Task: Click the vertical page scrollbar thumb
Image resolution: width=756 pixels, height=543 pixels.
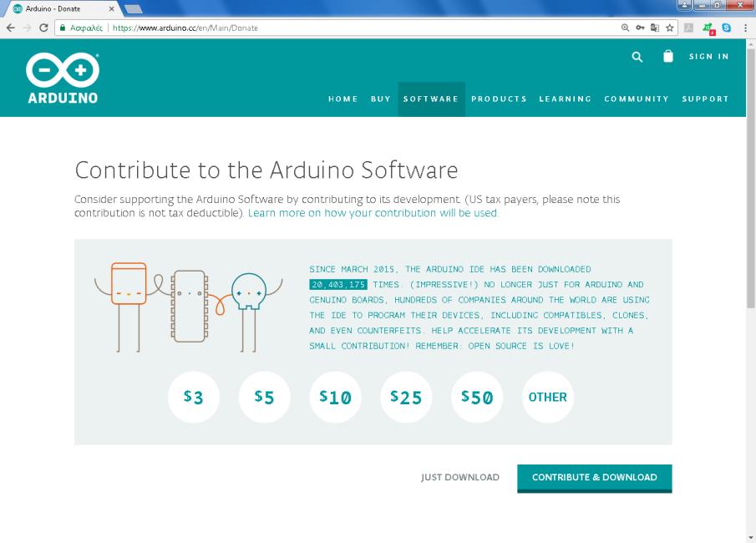Action: click(x=751, y=179)
